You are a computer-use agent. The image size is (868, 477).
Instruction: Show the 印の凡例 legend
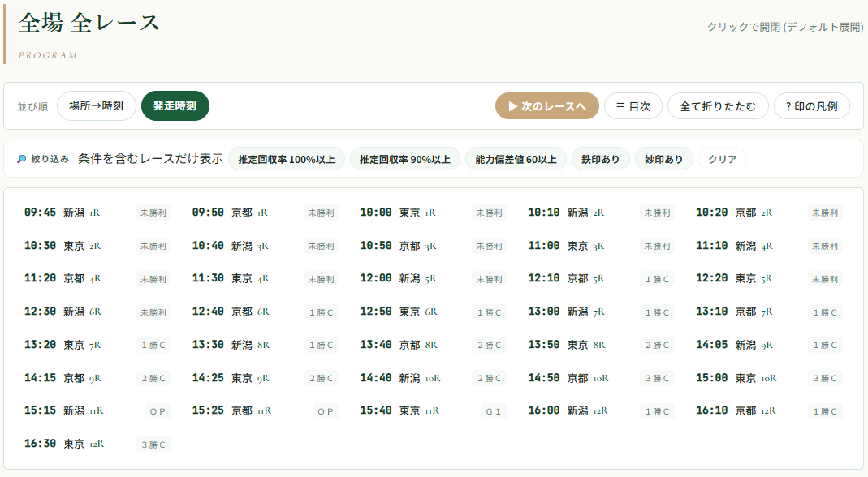(811, 105)
